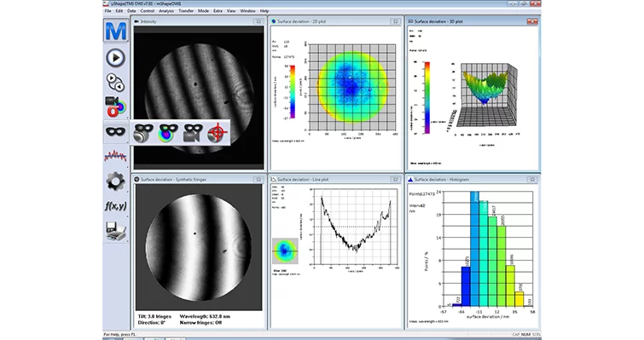
Task: Click the 3D plot color scale bar
Action: pyautogui.click(x=427, y=98)
